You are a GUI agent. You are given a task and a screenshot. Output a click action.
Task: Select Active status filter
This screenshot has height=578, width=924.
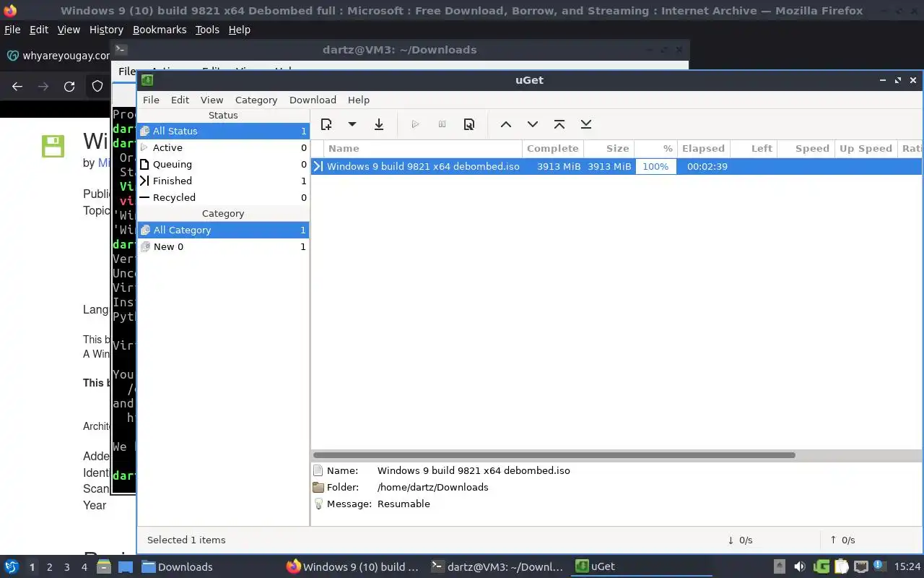click(x=223, y=147)
